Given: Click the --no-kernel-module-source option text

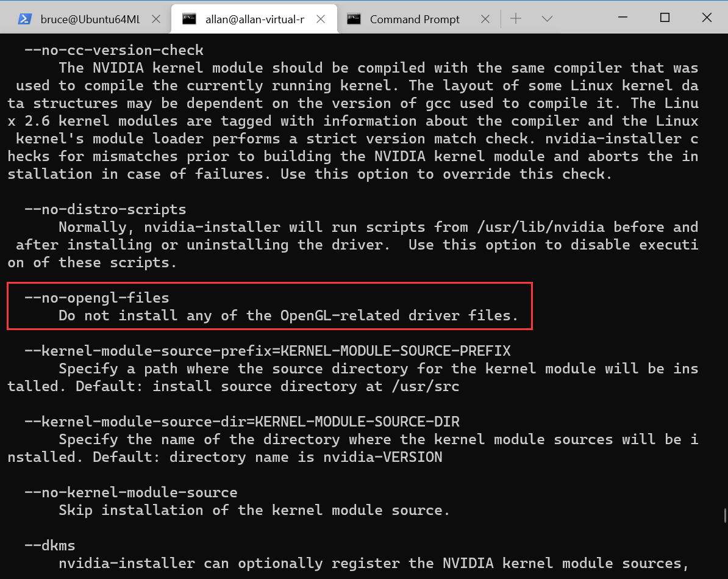Looking at the screenshot, I should pyautogui.click(x=131, y=492).
